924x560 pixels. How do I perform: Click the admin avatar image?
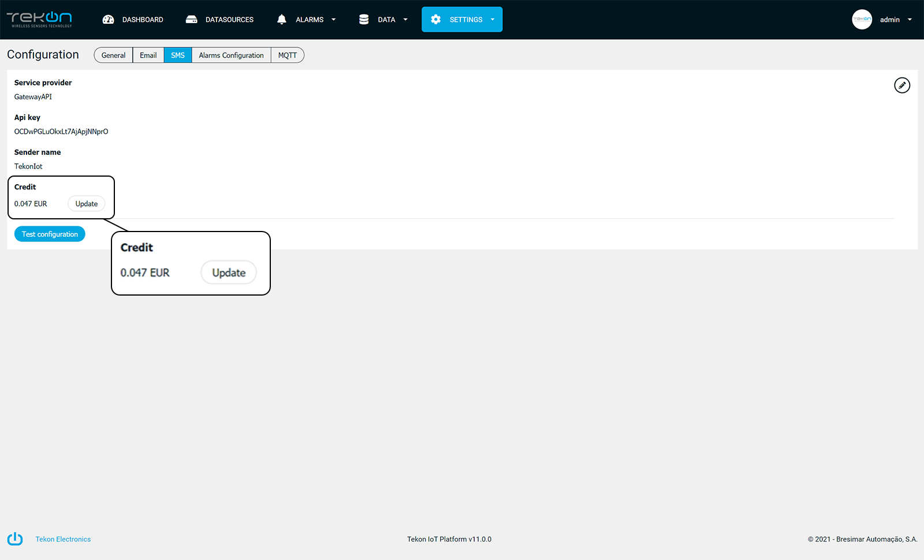862,19
